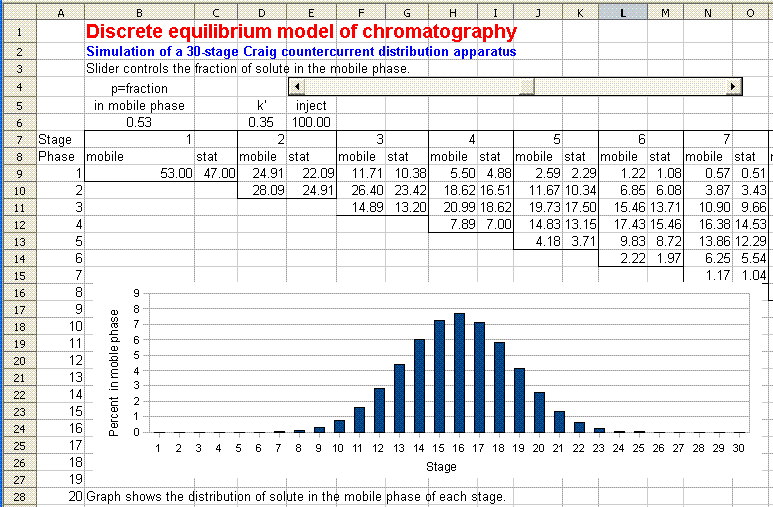
Task: Select column B header
Action: (139, 11)
